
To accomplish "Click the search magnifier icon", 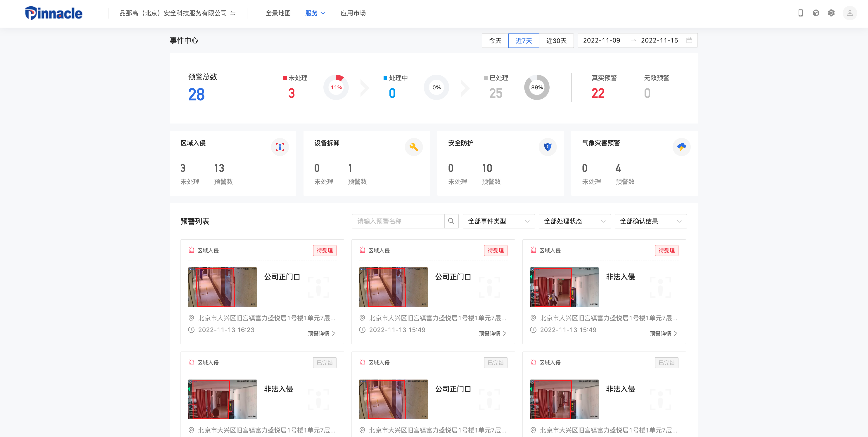I will [451, 221].
